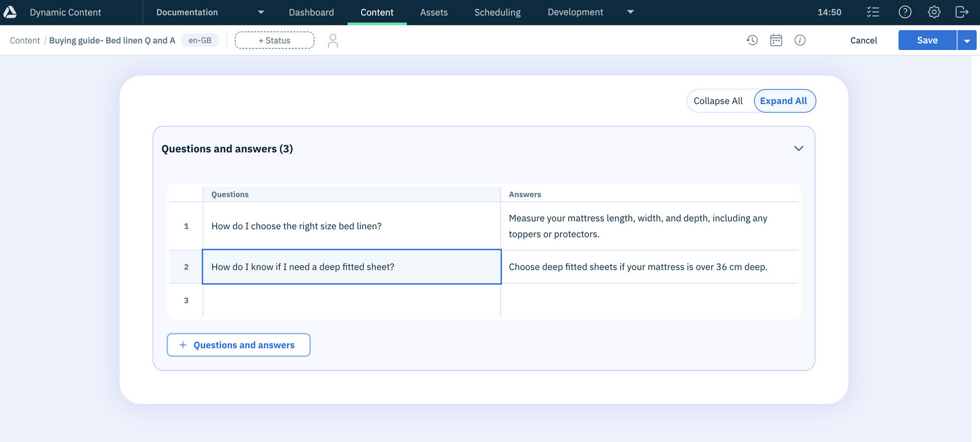The height and width of the screenshot is (442, 980).
Task: Go to the Assets tab
Action: (434, 12)
